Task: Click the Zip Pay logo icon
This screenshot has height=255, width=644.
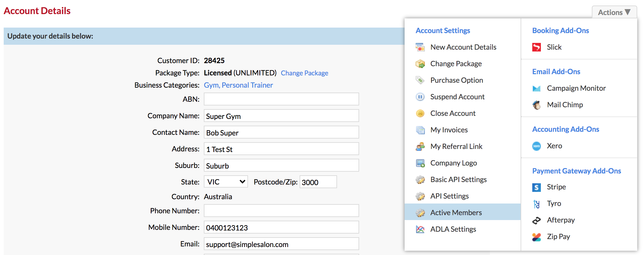Action: pos(537,237)
